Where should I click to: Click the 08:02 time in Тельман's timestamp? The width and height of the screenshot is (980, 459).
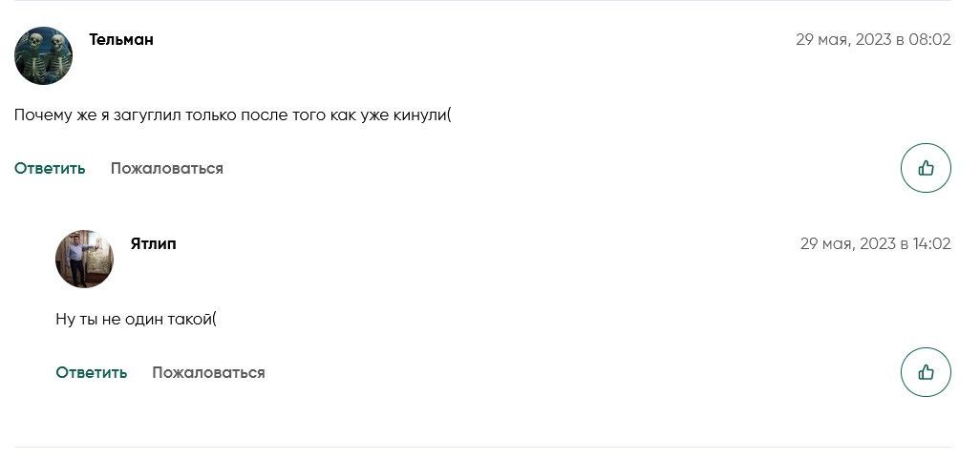point(929,39)
